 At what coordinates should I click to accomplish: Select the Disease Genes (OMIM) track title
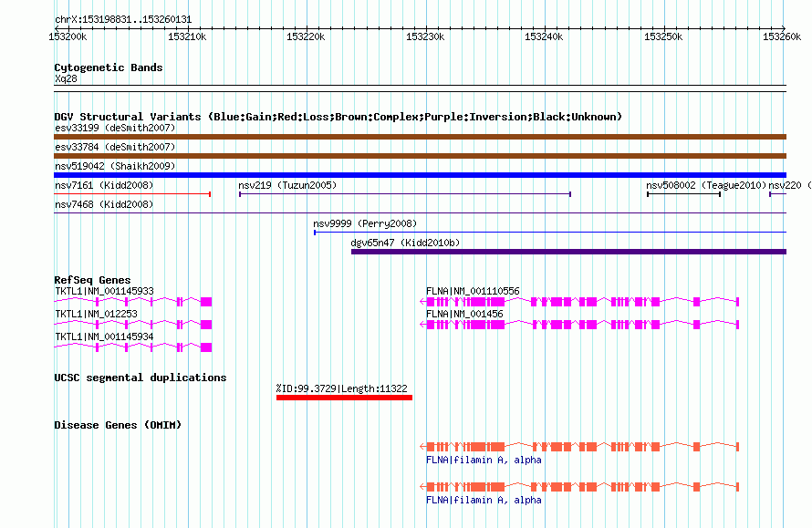[x=118, y=426]
